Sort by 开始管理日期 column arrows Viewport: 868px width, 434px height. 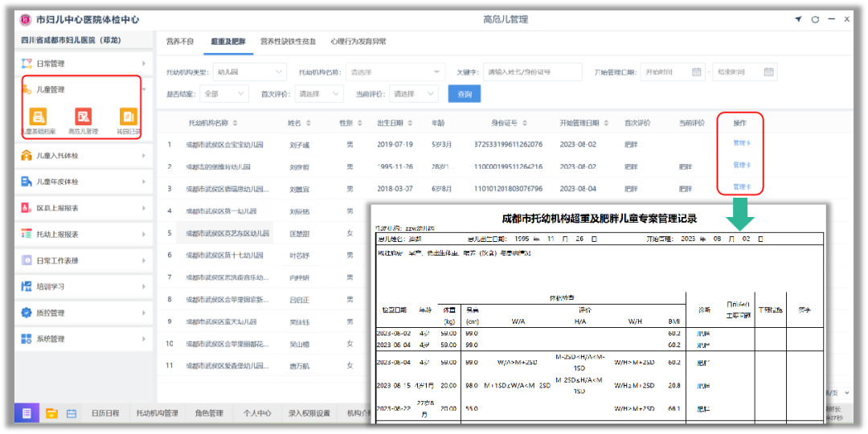[x=608, y=123]
